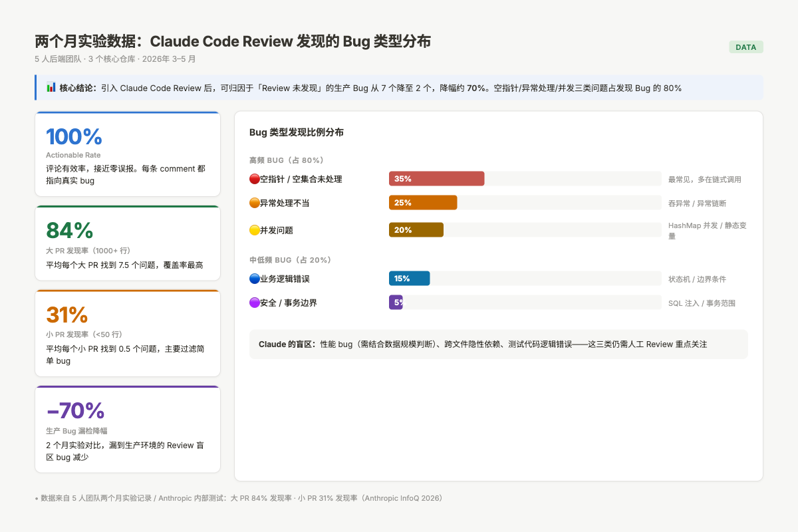Select the 31% small PR figure
Image resolution: width=798 pixels, height=532 pixels.
66,315
